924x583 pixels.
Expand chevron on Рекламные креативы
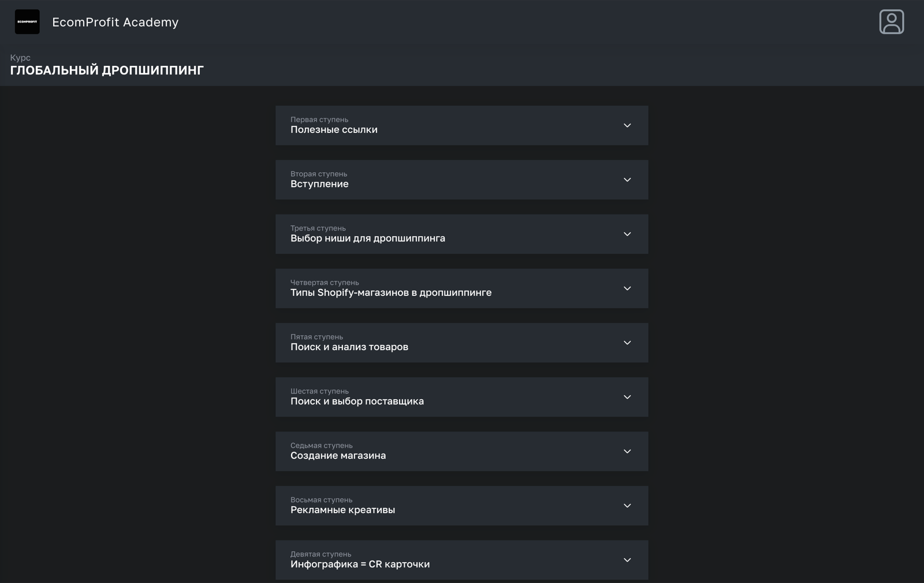[627, 506]
